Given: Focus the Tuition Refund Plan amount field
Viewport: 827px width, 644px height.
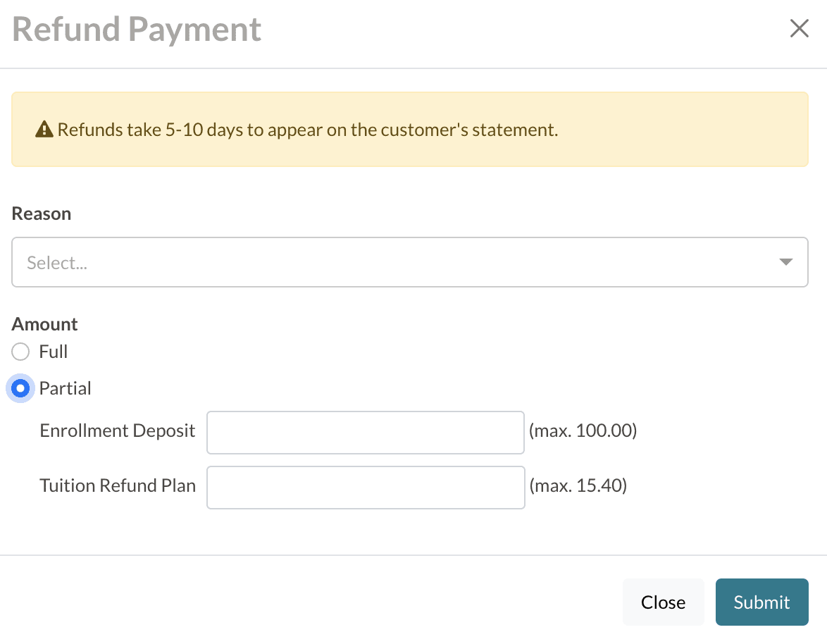Looking at the screenshot, I should tap(365, 487).
